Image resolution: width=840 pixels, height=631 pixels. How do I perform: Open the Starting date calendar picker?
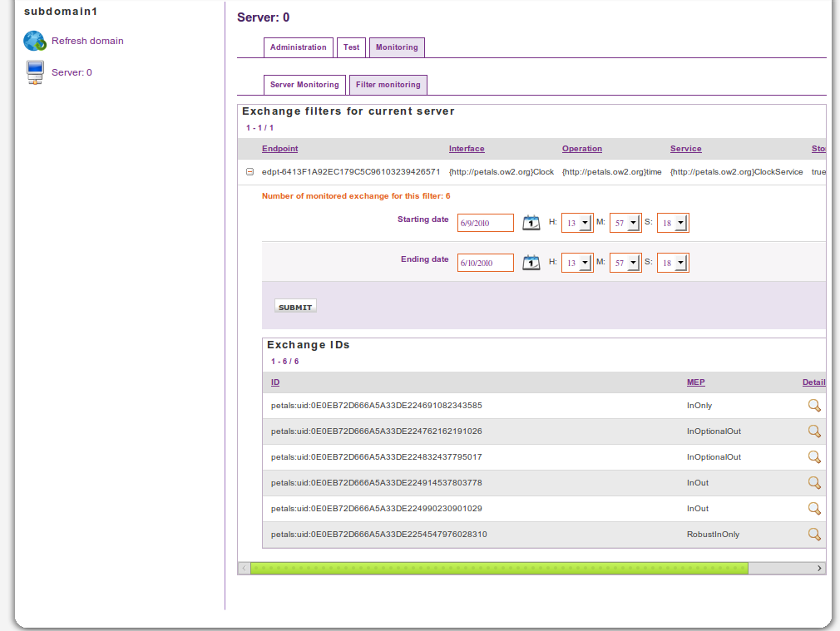[531, 223]
